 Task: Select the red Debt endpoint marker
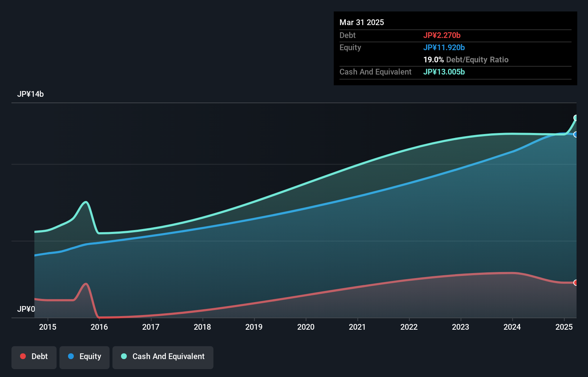576,283
